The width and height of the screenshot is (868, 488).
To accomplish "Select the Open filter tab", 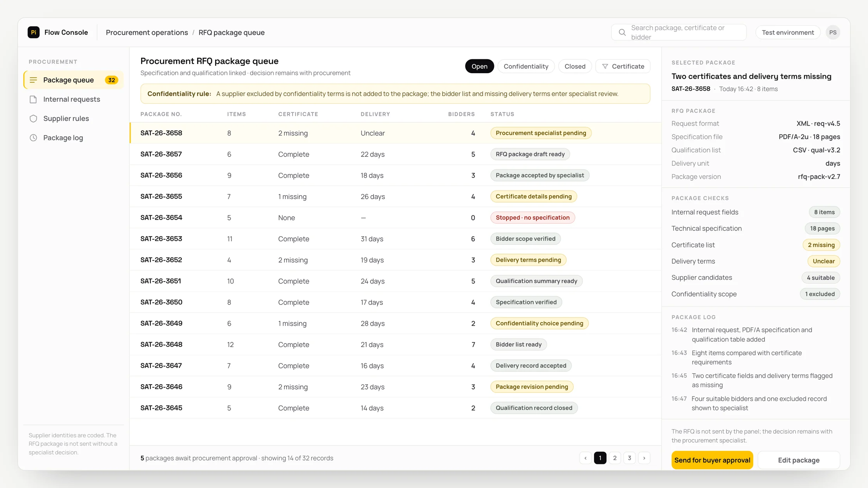I will coord(479,66).
